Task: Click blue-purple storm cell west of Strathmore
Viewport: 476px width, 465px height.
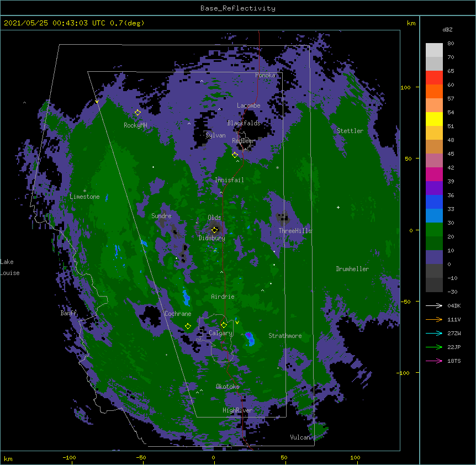Action: pyautogui.click(x=250, y=339)
